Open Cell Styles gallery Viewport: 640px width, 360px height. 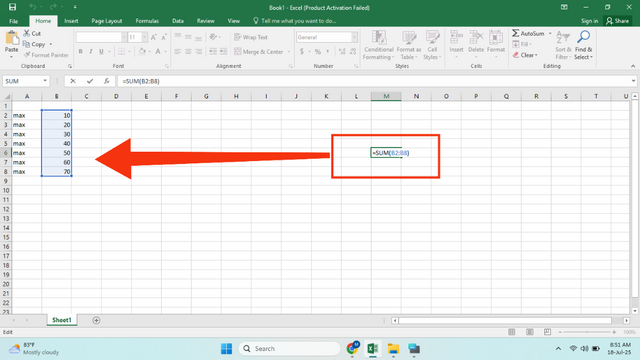pos(432,45)
